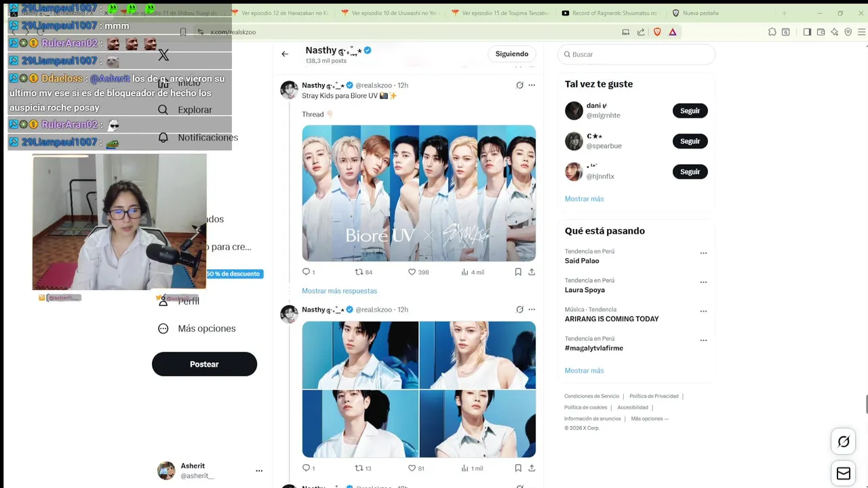Open the Asherit account switcher dots

[259, 470]
